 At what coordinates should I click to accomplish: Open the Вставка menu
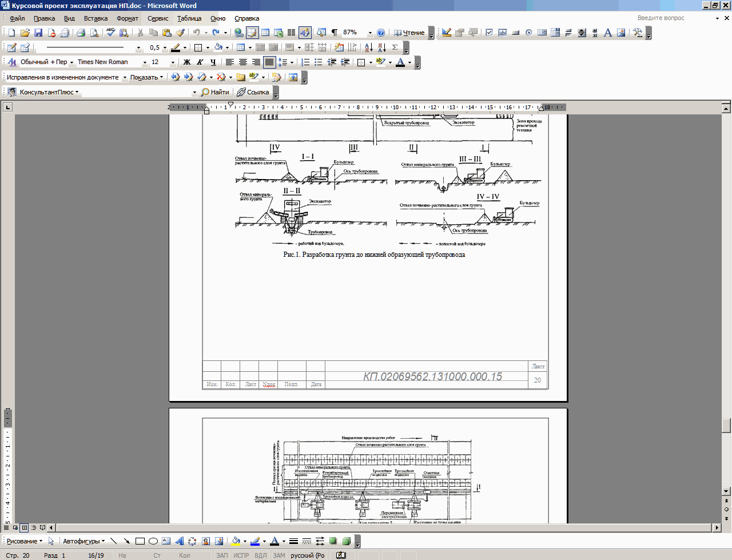click(x=96, y=18)
